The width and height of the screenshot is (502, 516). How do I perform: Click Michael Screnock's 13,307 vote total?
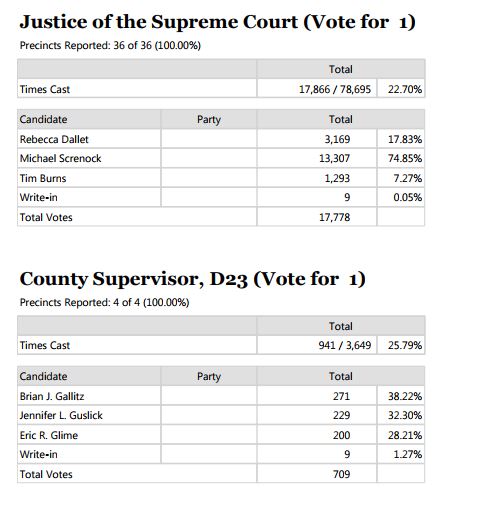334,158
